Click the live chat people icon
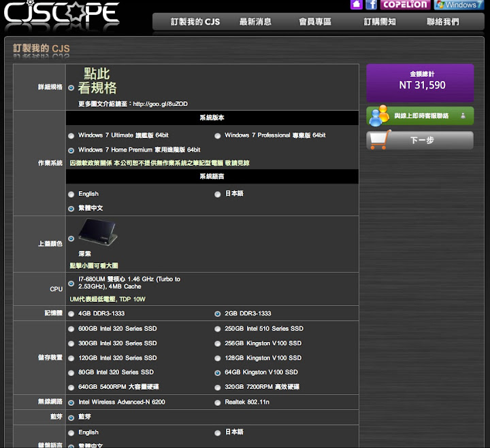Viewport: 490px width, 448px height. pyautogui.click(x=379, y=116)
